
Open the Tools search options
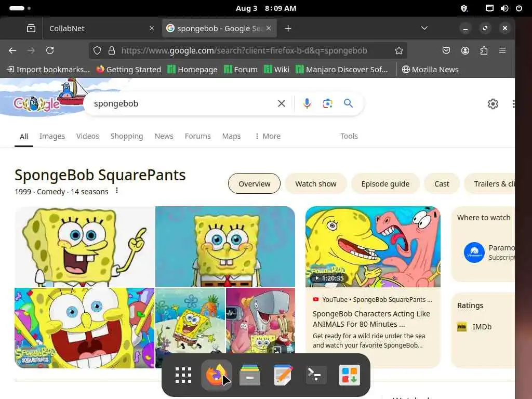(349, 136)
